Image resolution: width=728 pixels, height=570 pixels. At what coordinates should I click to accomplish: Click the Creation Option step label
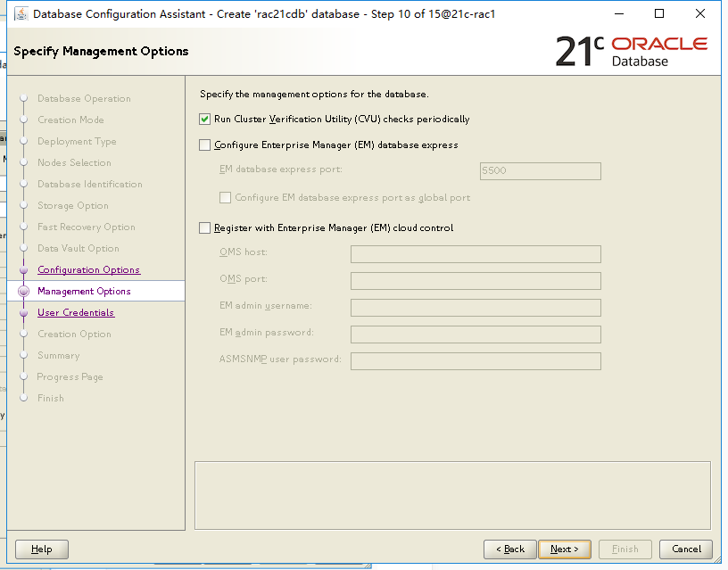click(x=74, y=334)
